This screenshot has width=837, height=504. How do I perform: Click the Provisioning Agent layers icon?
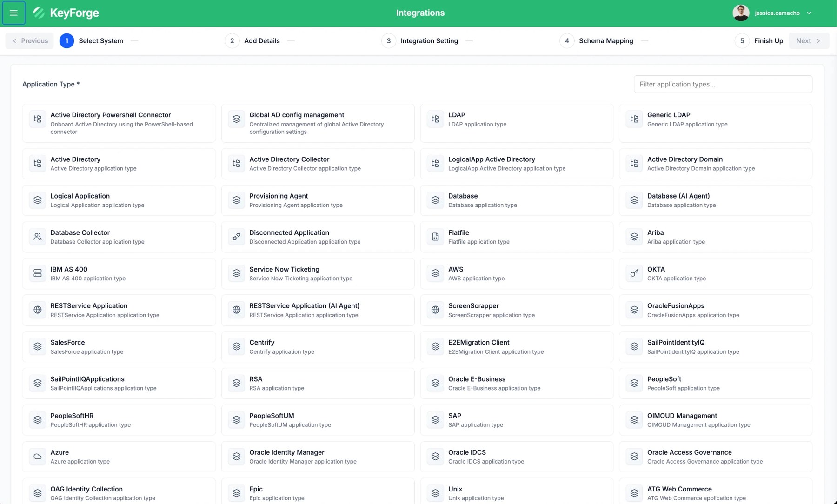coord(237,200)
